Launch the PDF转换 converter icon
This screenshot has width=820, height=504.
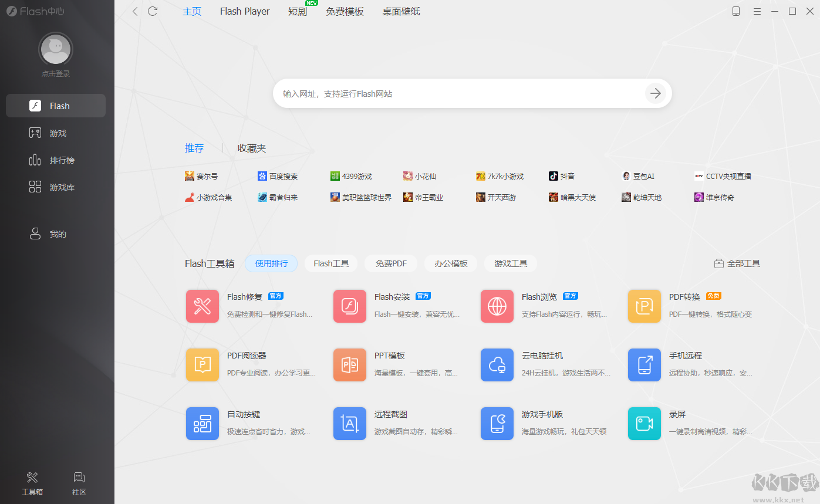click(644, 306)
